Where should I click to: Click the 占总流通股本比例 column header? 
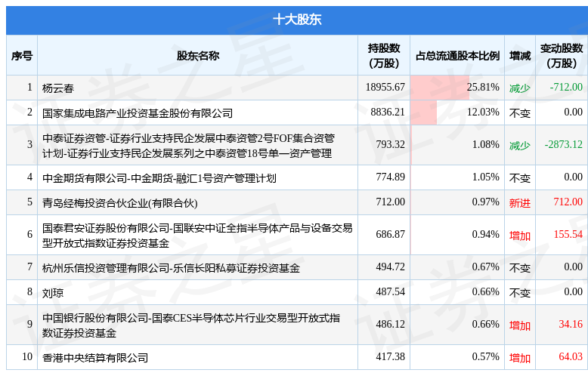click(457, 56)
